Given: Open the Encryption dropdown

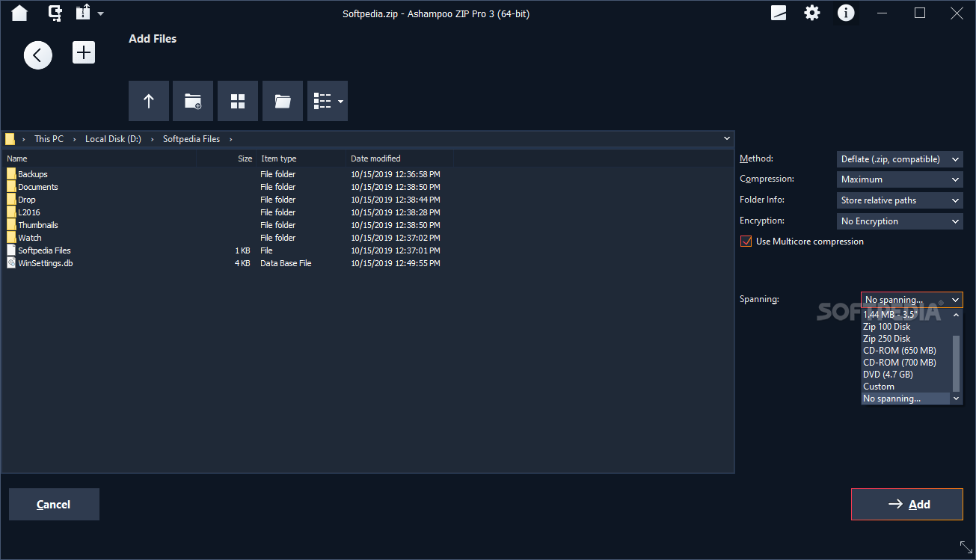Looking at the screenshot, I should tap(900, 221).
